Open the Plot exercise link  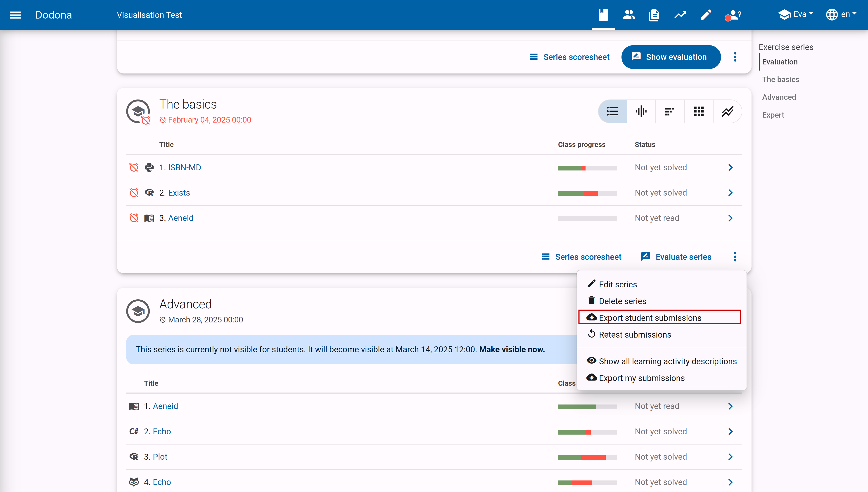click(x=160, y=457)
